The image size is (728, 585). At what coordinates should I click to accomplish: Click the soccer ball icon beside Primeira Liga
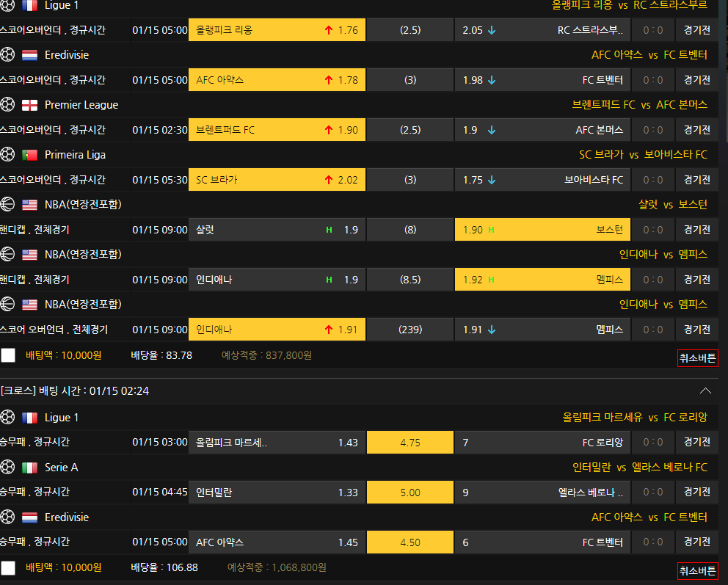(7, 155)
